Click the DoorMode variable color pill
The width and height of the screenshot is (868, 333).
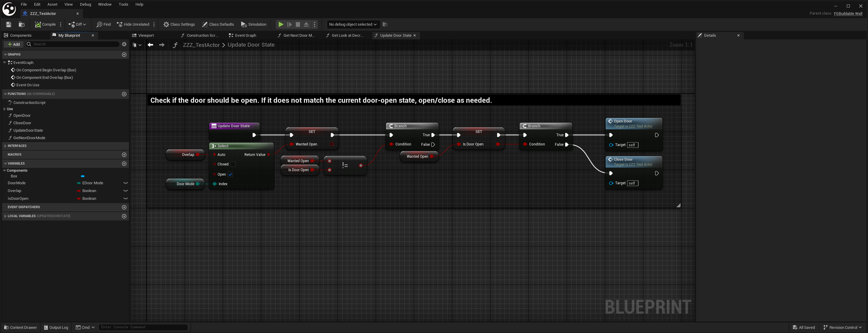tap(79, 183)
